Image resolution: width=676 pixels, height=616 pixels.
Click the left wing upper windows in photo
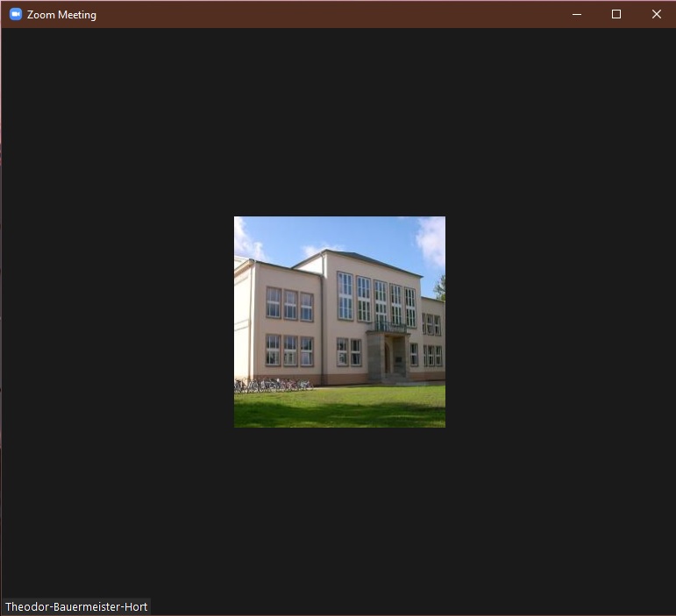[289, 304]
